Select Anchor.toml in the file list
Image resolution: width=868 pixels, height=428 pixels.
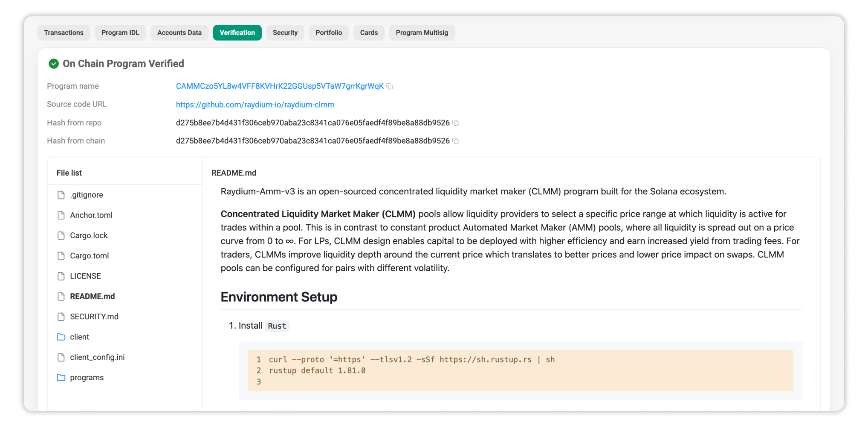point(91,215)
